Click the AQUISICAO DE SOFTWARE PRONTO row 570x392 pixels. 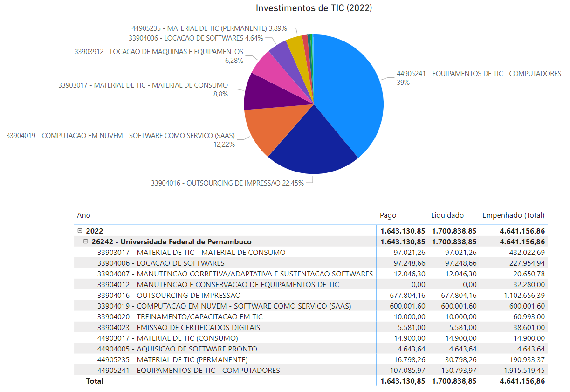pos(177,349)
